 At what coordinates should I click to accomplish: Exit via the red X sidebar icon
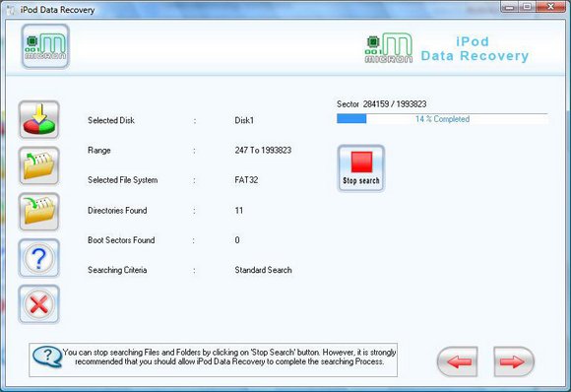coord(39,303)
